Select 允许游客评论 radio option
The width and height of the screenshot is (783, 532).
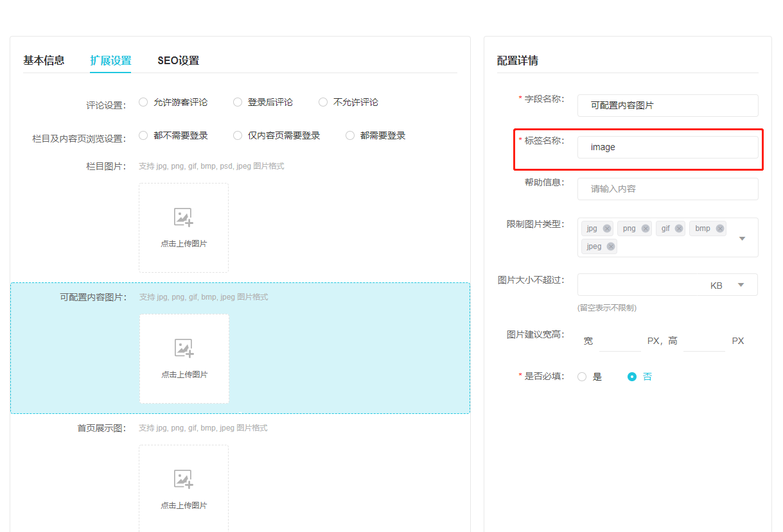click(143, 102)
